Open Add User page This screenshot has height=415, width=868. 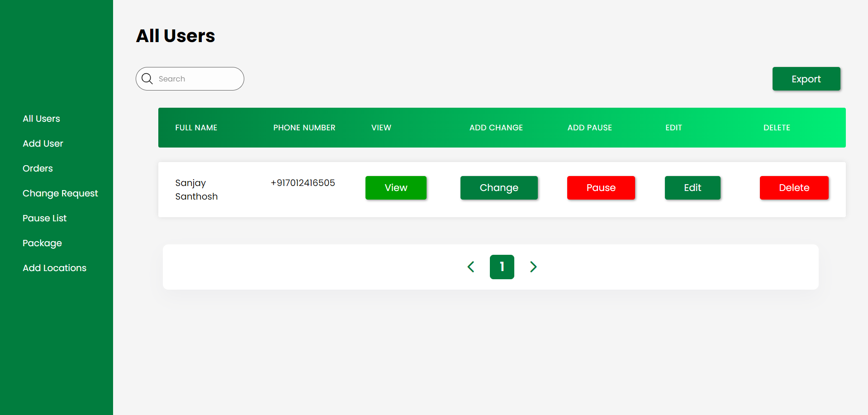43,143
